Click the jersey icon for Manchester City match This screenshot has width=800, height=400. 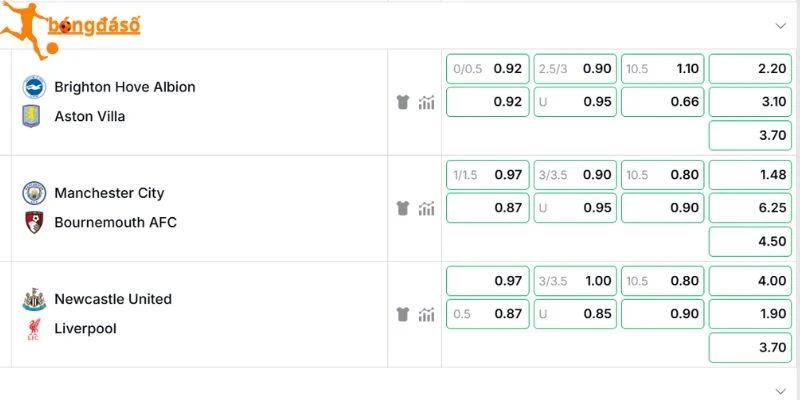click(403, 208)
